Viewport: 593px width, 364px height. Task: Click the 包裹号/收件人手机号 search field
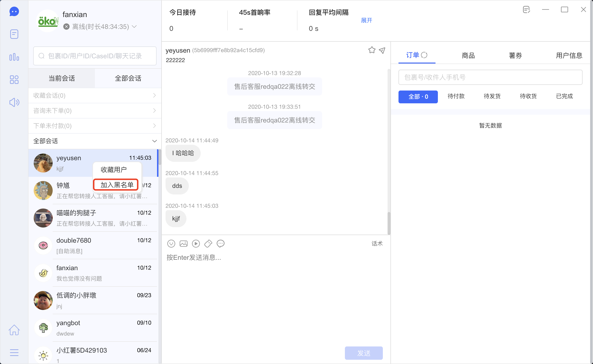pyautogui.click(x=490, y=77)
